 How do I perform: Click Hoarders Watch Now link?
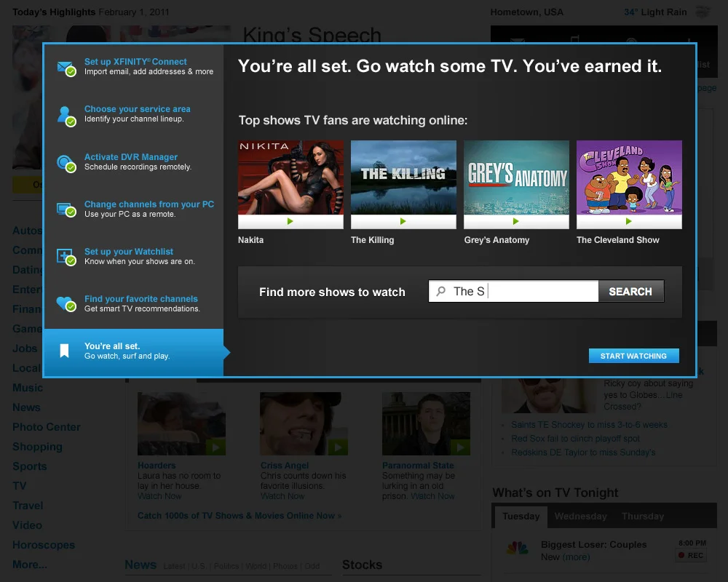click(159, 496)
